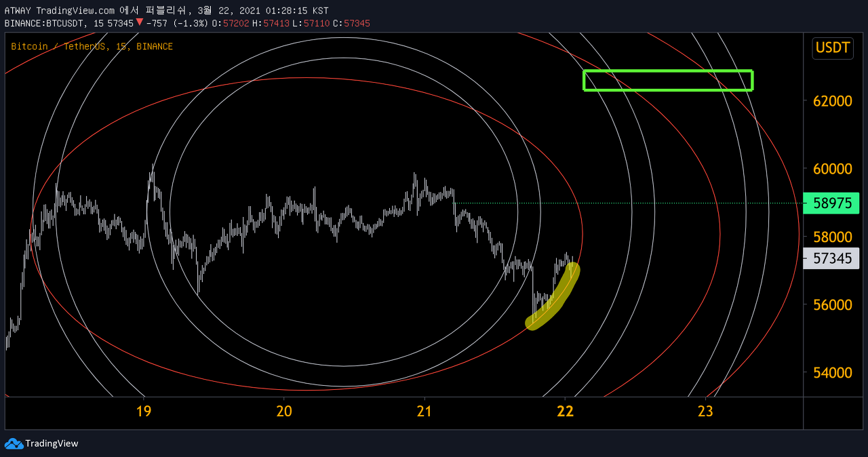The image size is (868, 457).
Task: Select the current price 57345 label
Action: [831, 258]
